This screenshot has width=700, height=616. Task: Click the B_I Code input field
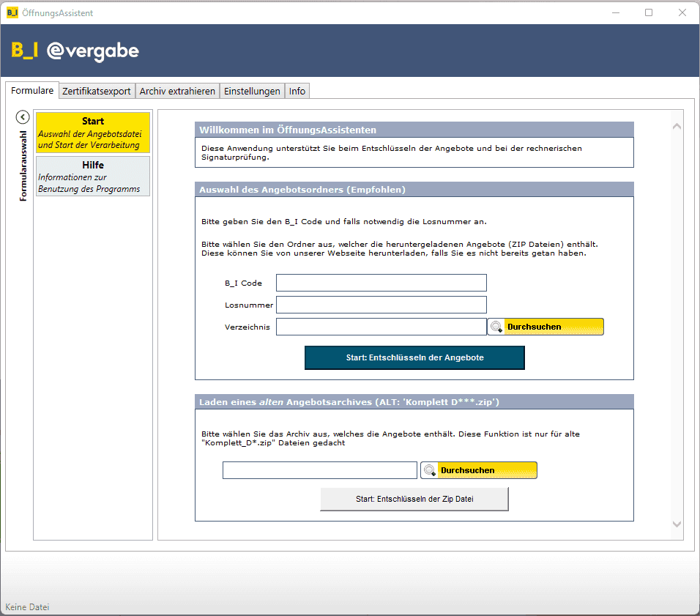[x=381, y=282]
